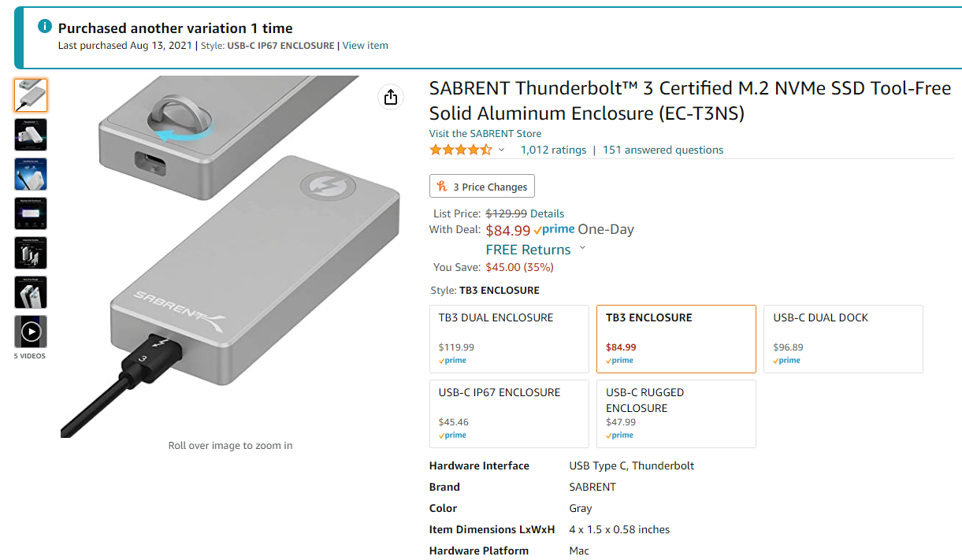This screenshot has height=560, width=962.
Task: Visit the SABRENT Store link
Action: pyautogui.click(x=485, y=134)
